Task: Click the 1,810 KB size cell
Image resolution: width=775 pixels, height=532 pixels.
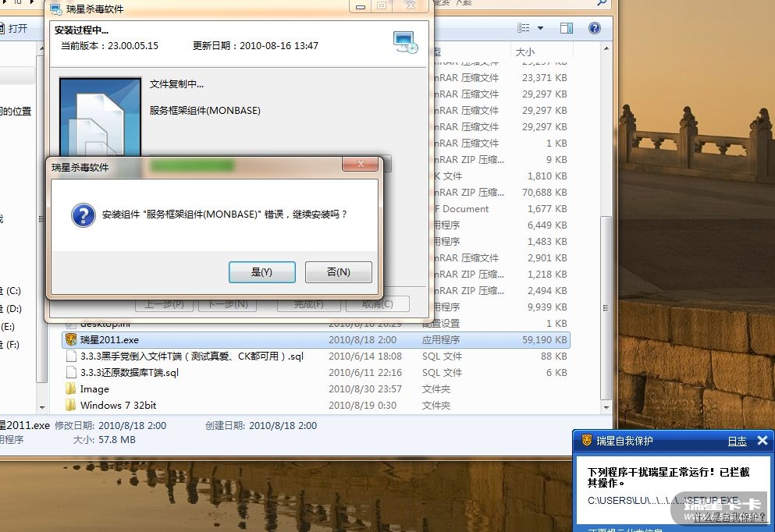Action: 547,176
